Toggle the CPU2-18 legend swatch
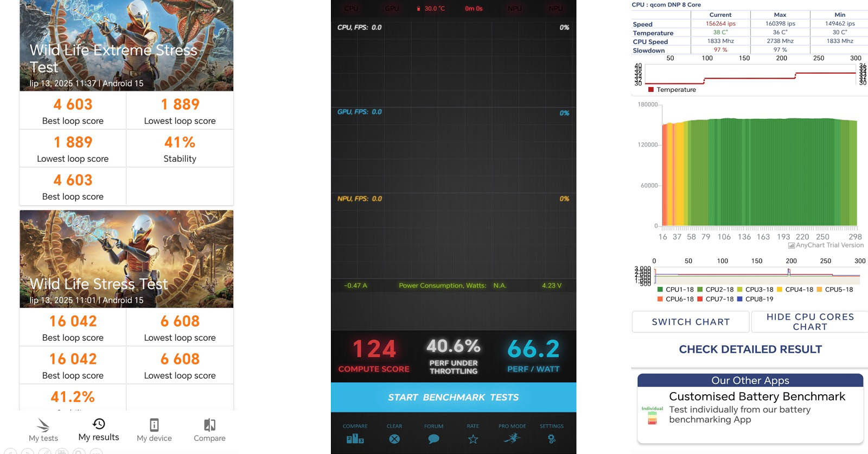868x454 pixels. [700, 289]
